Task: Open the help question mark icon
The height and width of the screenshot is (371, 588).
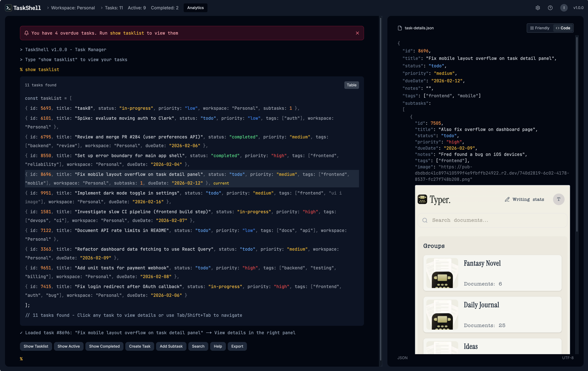Action: 550,8
